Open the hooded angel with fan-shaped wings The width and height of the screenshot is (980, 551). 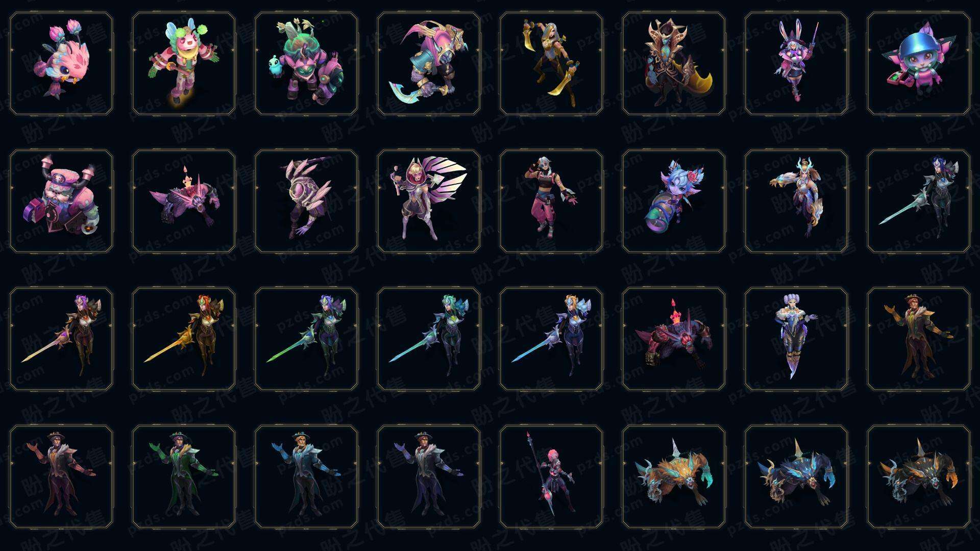[429, 201]
